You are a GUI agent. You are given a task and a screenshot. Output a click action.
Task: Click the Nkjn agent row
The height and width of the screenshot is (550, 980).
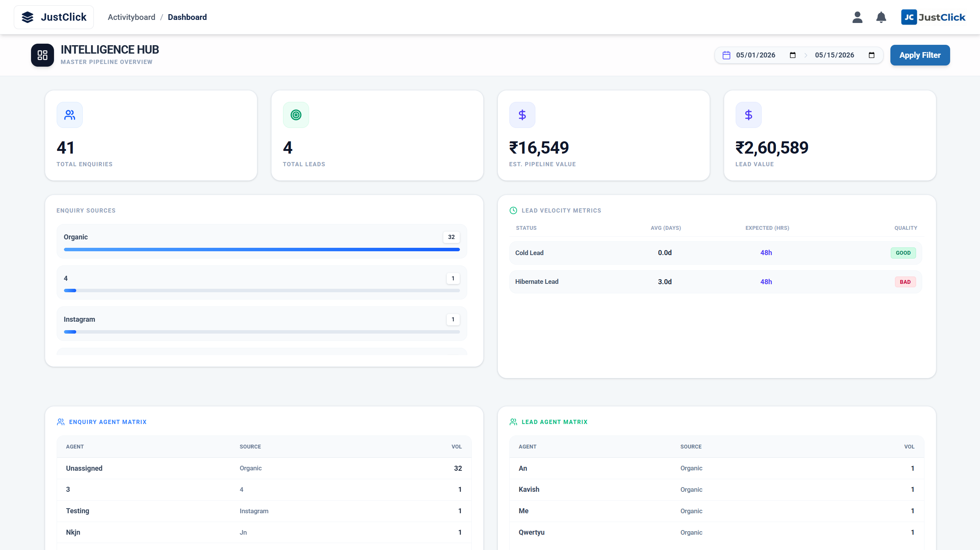tap(264, 532)
